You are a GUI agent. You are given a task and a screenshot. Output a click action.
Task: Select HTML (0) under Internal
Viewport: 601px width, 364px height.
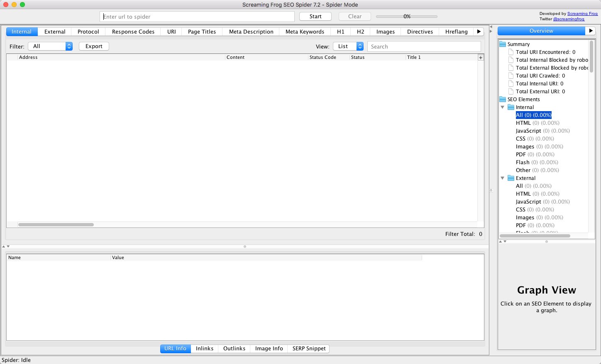click(x=537, y=123)
